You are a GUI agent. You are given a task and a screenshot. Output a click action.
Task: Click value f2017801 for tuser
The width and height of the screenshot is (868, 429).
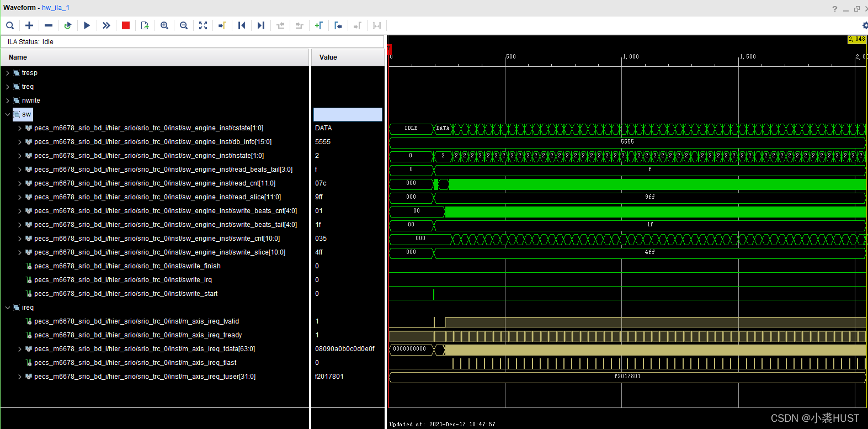(x=329, y=377)
